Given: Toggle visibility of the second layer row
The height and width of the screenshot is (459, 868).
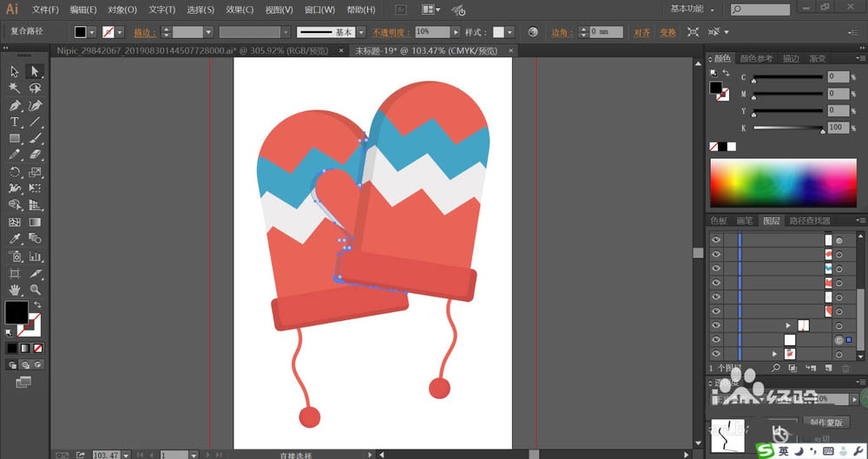Looking at the screenshot, I should click(x=716, y=254).
